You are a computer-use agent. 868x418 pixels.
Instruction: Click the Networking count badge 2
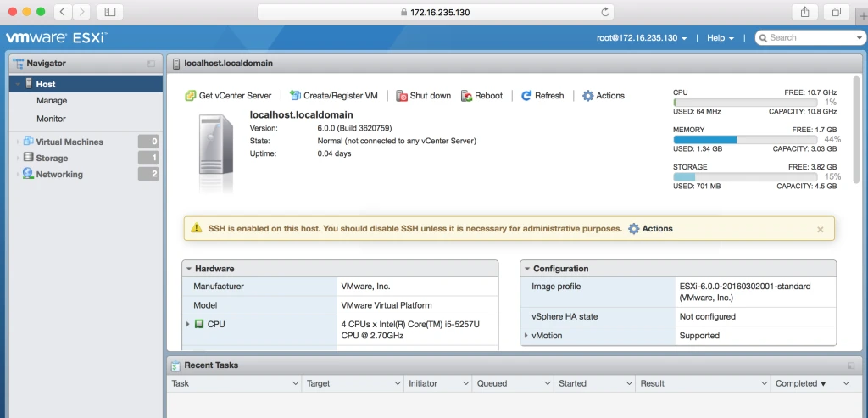tap(149, 174)
